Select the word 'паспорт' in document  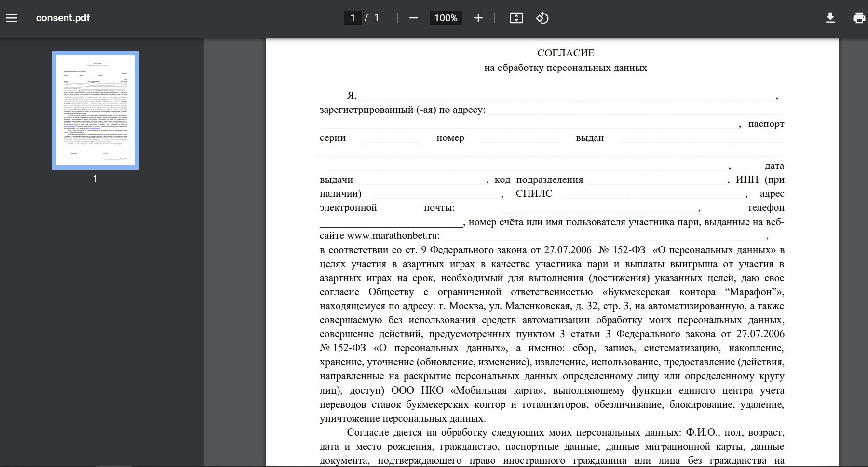[x=766, y=124]
